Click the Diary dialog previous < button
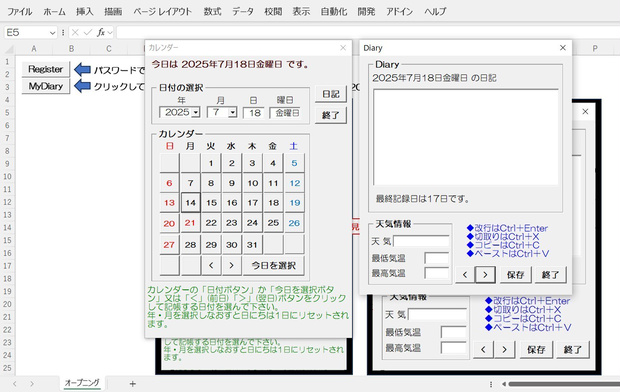This screenshot has height=392, width=620. [465, 275]
